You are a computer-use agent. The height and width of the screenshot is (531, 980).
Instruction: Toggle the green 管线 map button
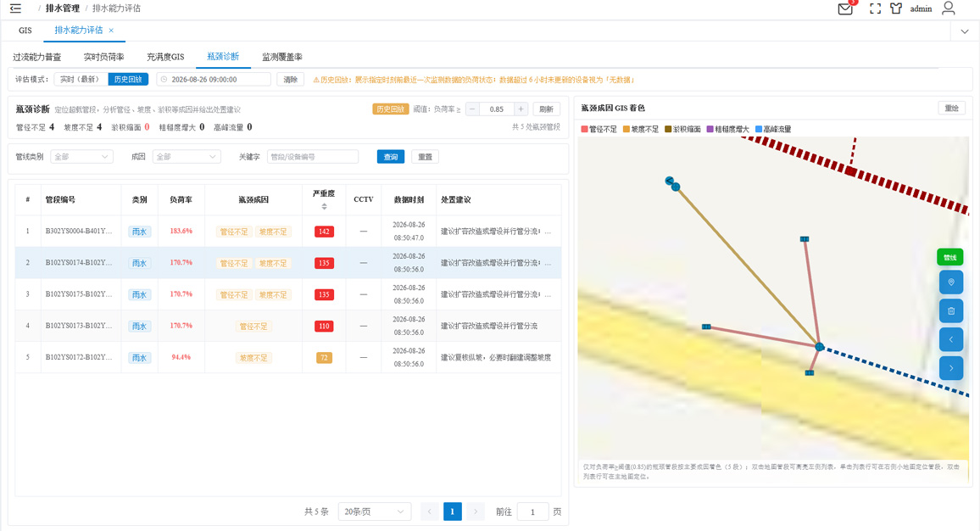[950, 257]
